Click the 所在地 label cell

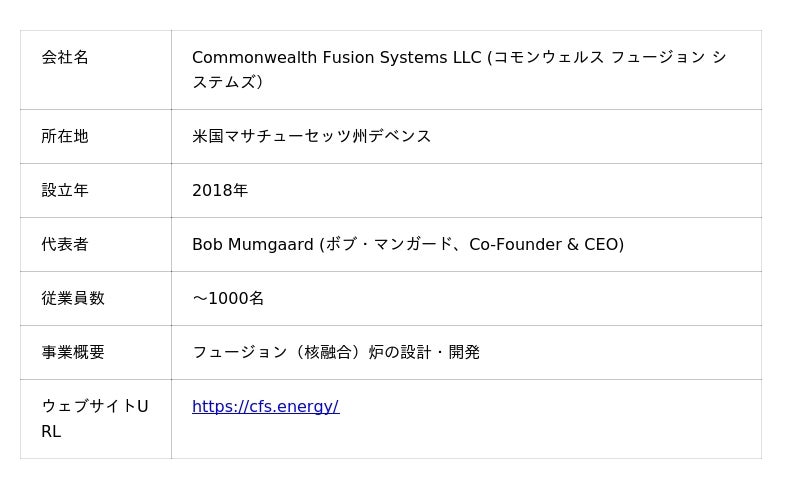(65, 136)
